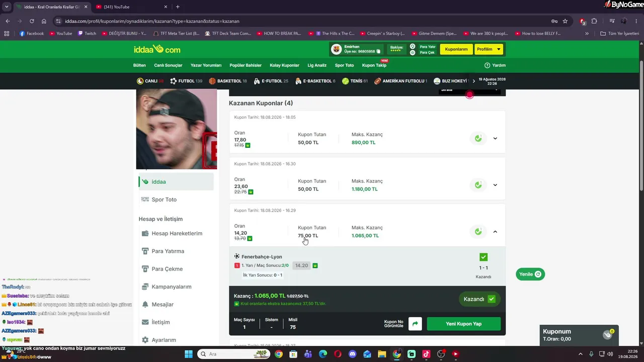Open File Explorer from the taskbar
644x362 pixels.
coord(382,354)
